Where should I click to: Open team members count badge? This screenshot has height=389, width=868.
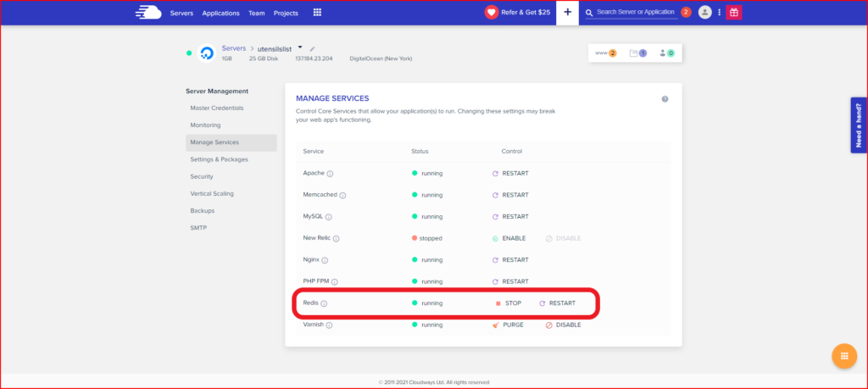(x=666, y=53)
